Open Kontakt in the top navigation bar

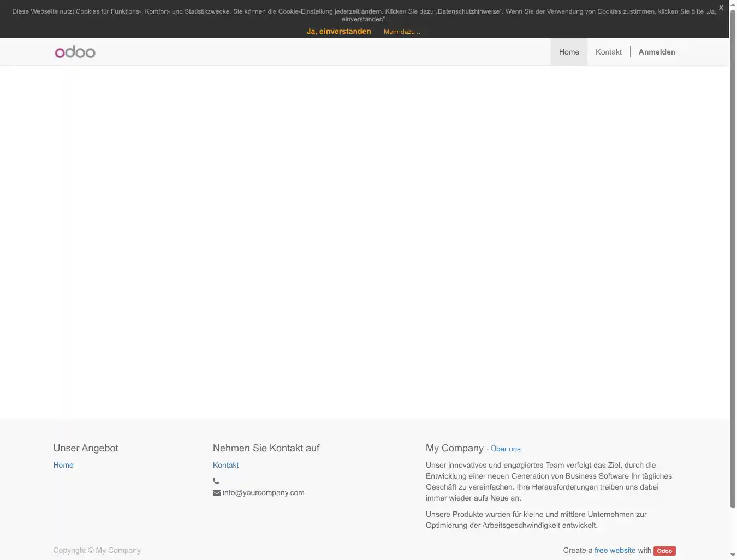click(x=608, y=52)
